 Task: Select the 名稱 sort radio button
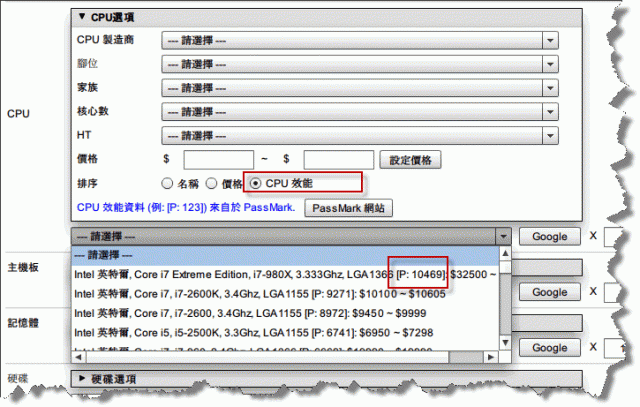167,183
